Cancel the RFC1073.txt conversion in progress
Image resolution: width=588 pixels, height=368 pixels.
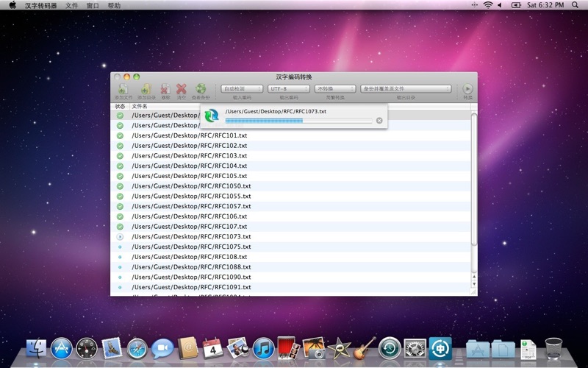(379, 119)
